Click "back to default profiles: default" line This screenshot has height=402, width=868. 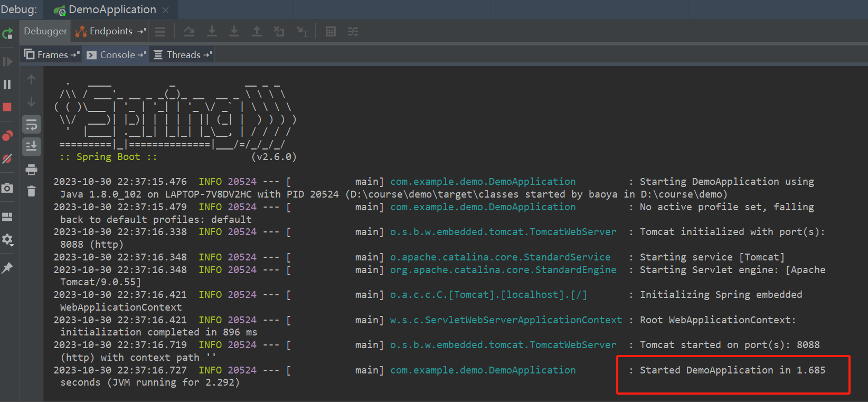click(x=156, y=219)
